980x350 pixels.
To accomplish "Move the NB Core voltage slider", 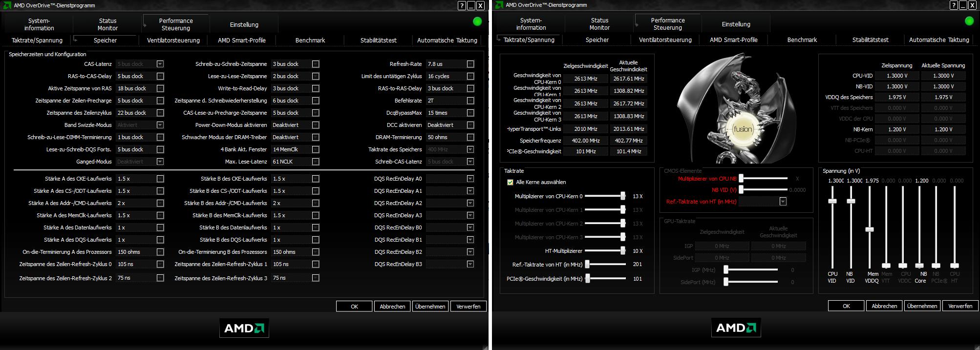I will tap(919, 266).
